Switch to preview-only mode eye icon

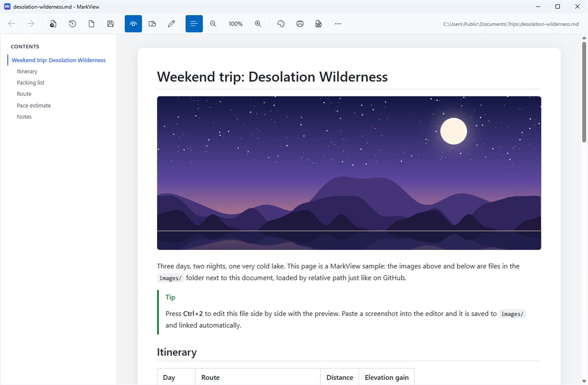pos(133,23)
